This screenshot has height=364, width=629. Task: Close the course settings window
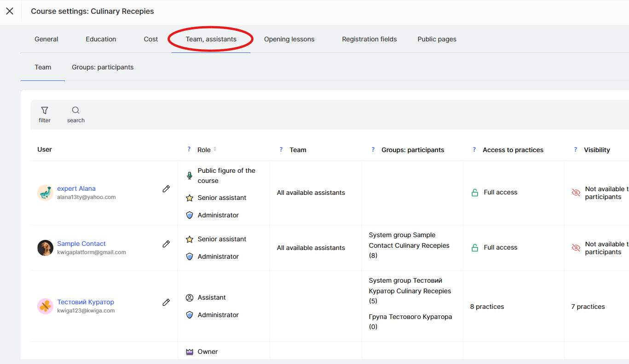tap(10, 11)
